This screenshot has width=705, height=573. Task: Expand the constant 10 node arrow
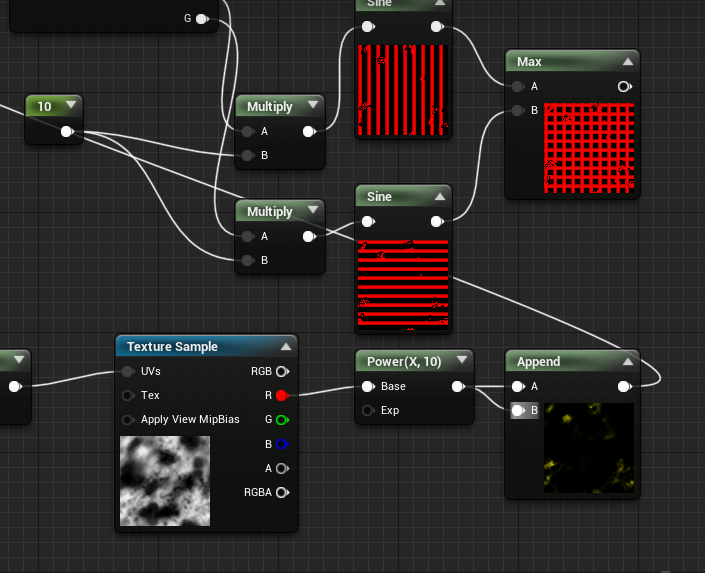pos(71,105)
